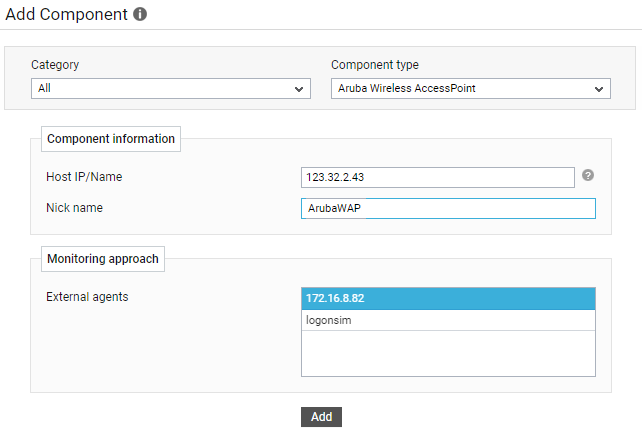Select external agent 172.16.8.82

click(448, 298)
